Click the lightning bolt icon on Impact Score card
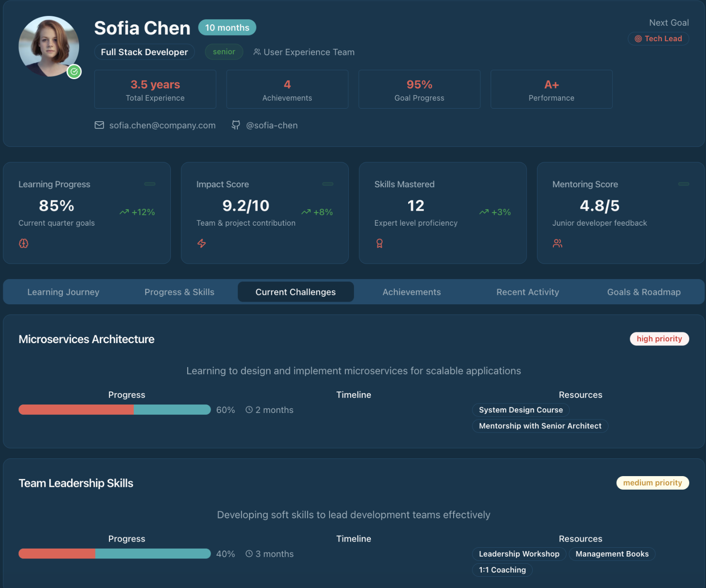The image size is (706, 588). coord(201,243)
